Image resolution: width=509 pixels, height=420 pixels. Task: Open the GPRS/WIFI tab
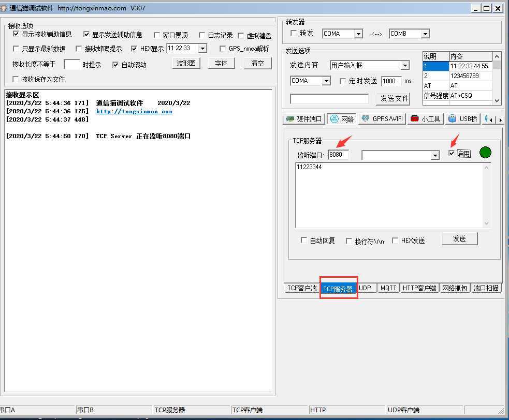tap(382, 119)
